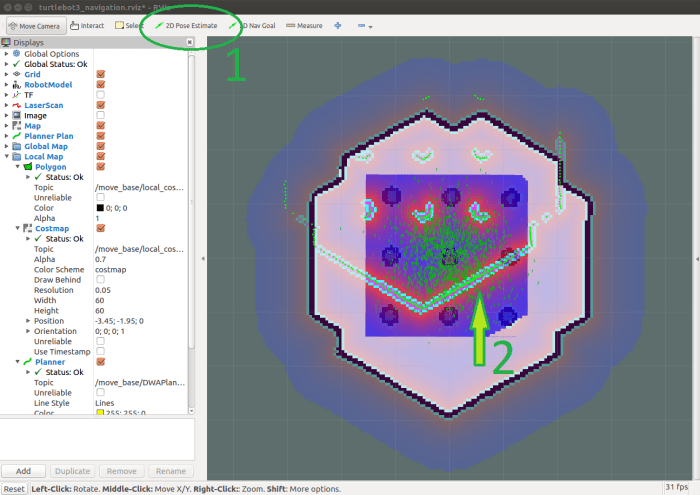
Task: Click the TF axes icon
Action: [17, 95]
